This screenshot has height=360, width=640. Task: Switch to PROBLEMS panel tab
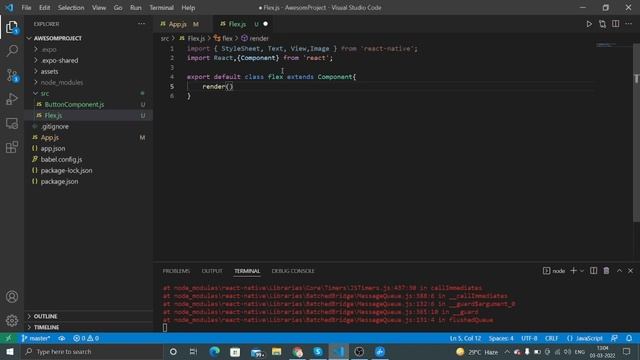click(x=176, y=271)
